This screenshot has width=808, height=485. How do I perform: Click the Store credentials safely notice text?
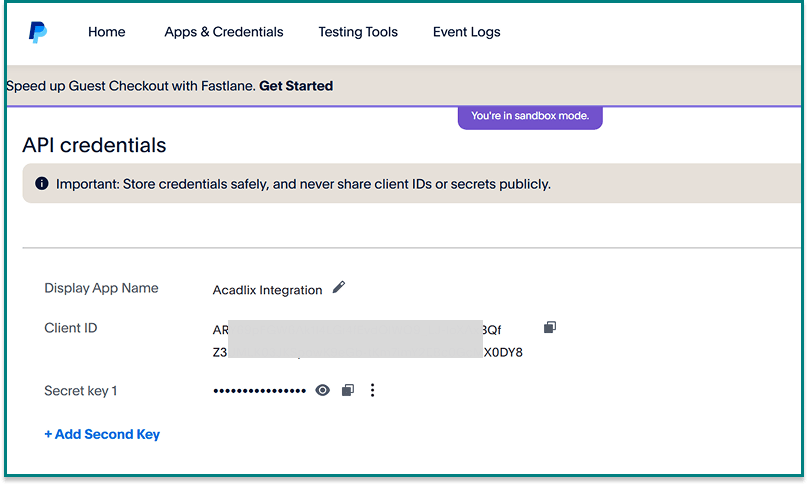click(x=303, y=184)
